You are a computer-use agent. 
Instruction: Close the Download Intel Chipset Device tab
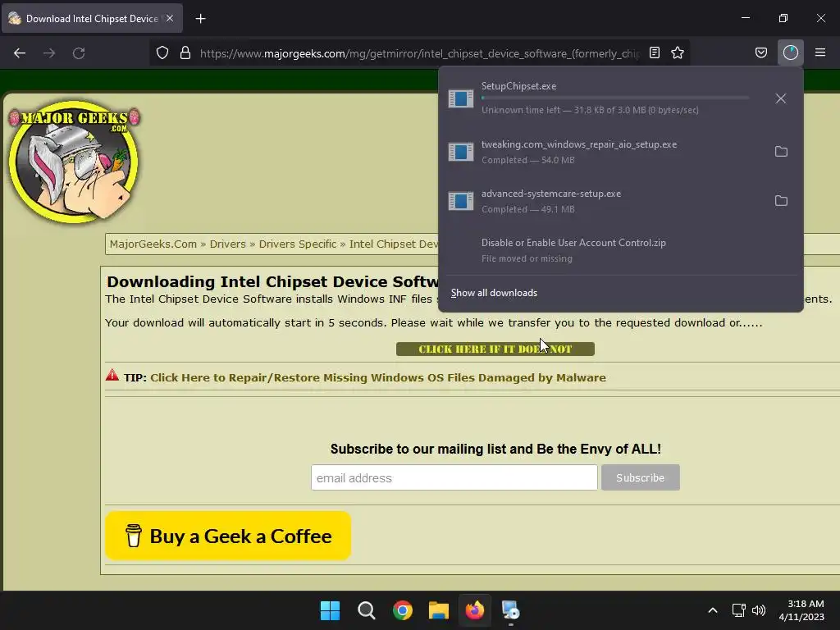[x=170, y=18]
